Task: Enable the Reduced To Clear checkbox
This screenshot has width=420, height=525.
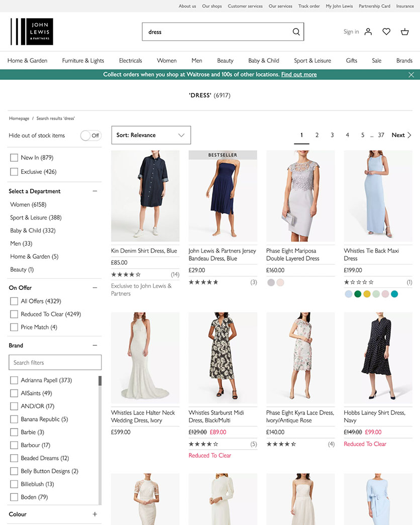Action: click(14, 314)
